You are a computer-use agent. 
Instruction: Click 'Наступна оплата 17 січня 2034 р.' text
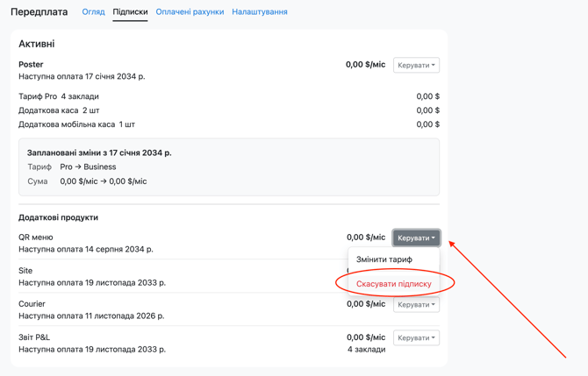pyautogui.click(x=82, y=76)
